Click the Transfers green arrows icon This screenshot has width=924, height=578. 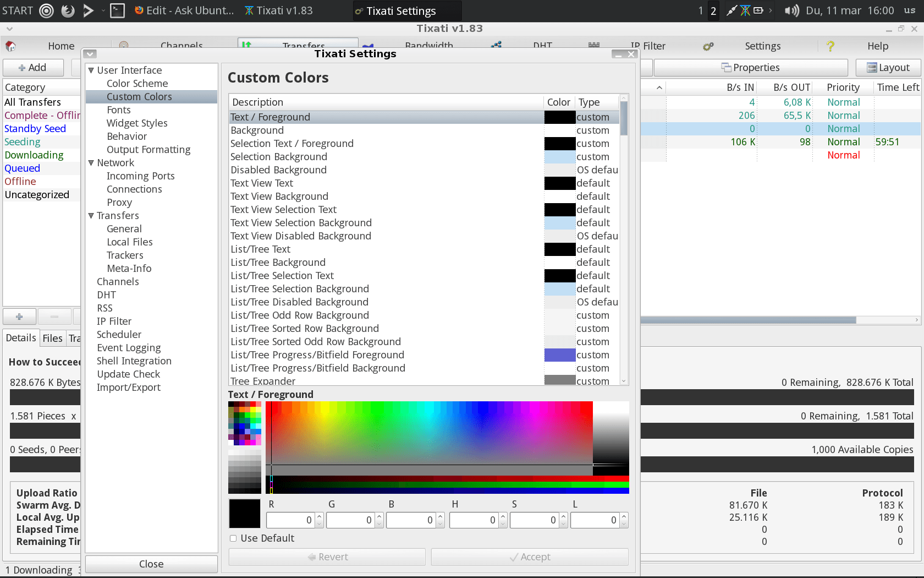coord(246,45)
